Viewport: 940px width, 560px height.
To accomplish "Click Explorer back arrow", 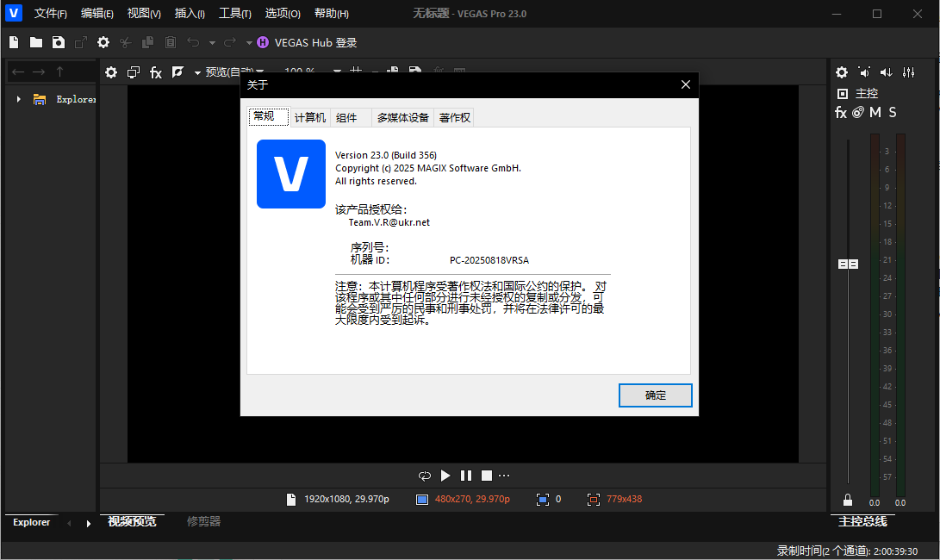I will (18, 72).
